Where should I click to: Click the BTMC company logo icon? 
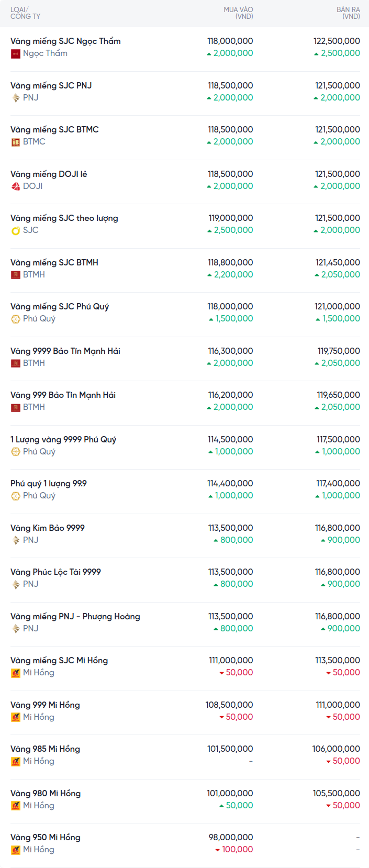[x=16, y=142]
